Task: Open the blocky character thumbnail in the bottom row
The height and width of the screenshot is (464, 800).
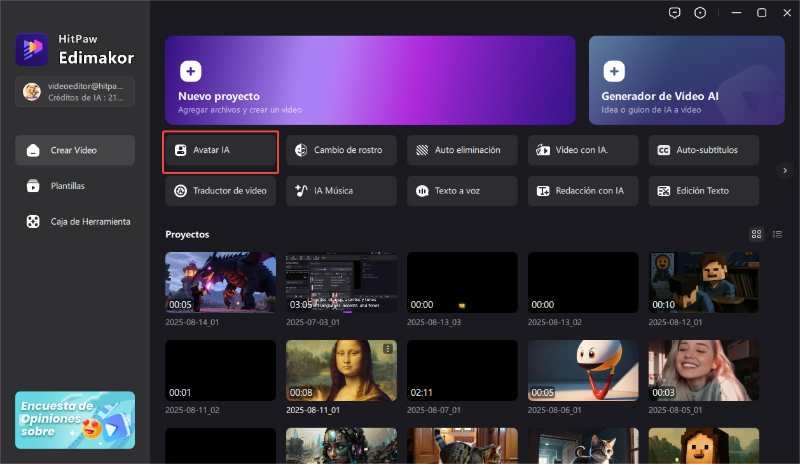Action: pyautogui.click(x=704, y=446)
